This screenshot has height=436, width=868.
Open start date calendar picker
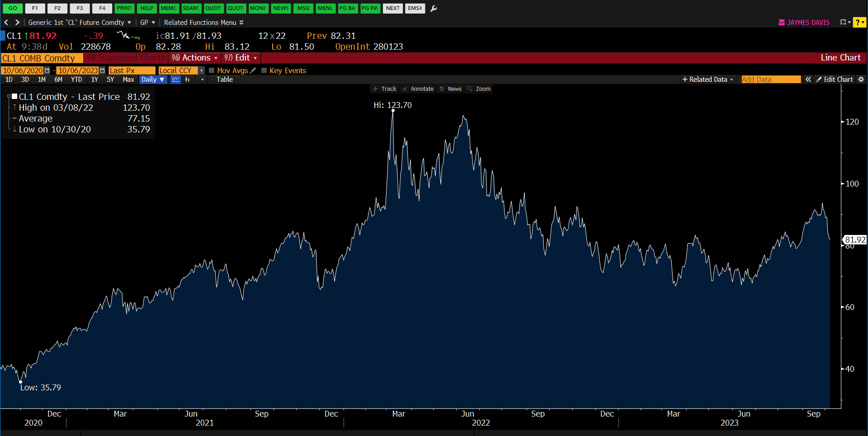click(47, 70)
